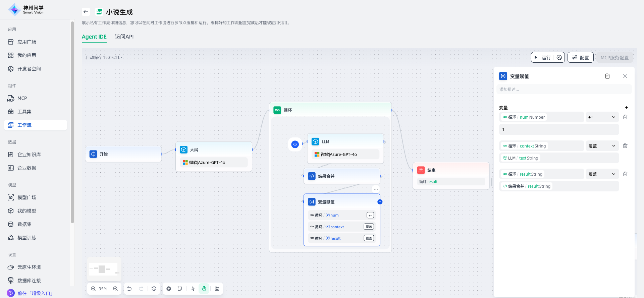This screenshot has height=298, width=644.
Task: Toggle the hand pan mode
Action: [x=204, y=289]
